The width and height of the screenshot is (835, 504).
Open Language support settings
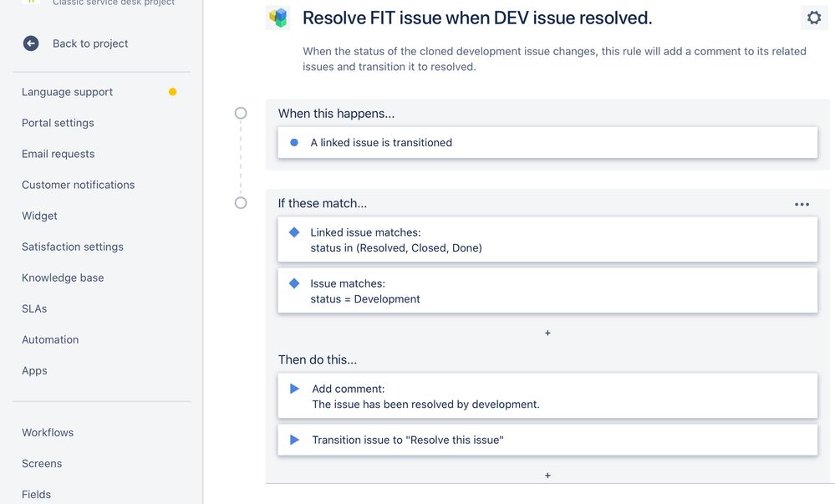coord(67,92)
